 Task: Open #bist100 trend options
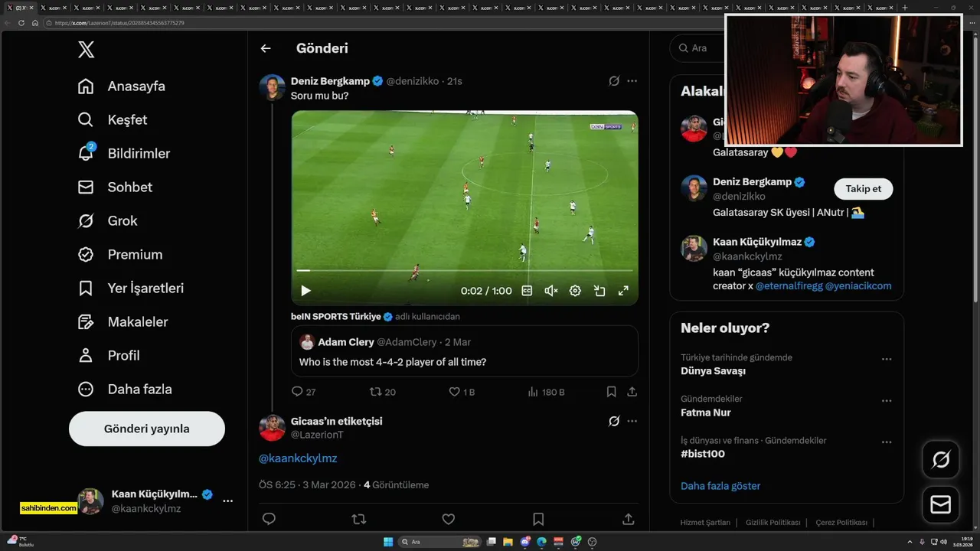(887, 442)
